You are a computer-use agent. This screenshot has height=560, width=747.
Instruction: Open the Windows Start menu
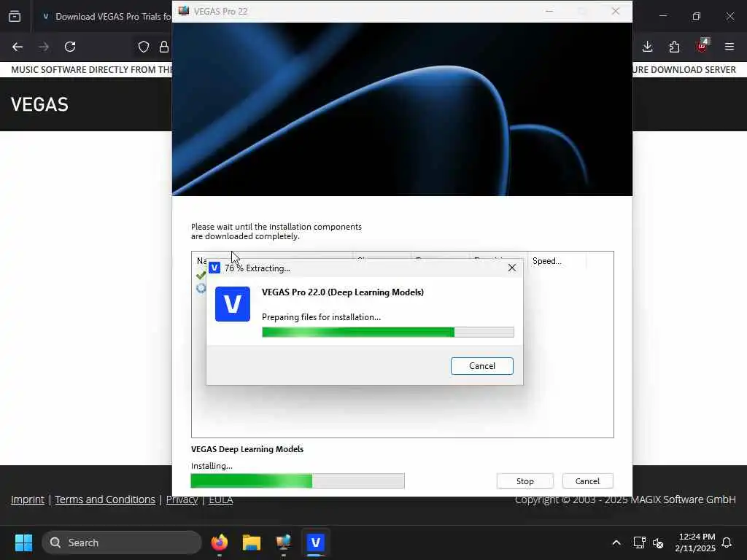pos(23,542)
